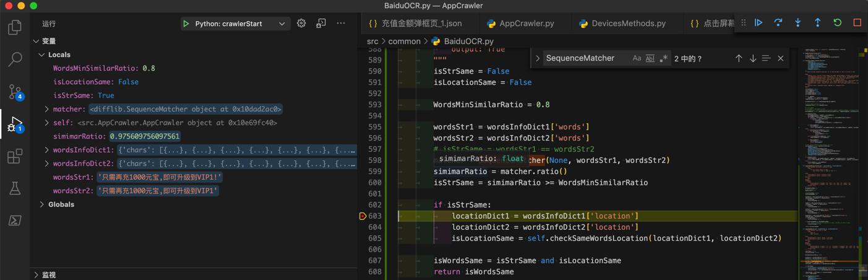Open the Explorer view in activity bar
Screen dimensions: 868x280
coord(15,27)
